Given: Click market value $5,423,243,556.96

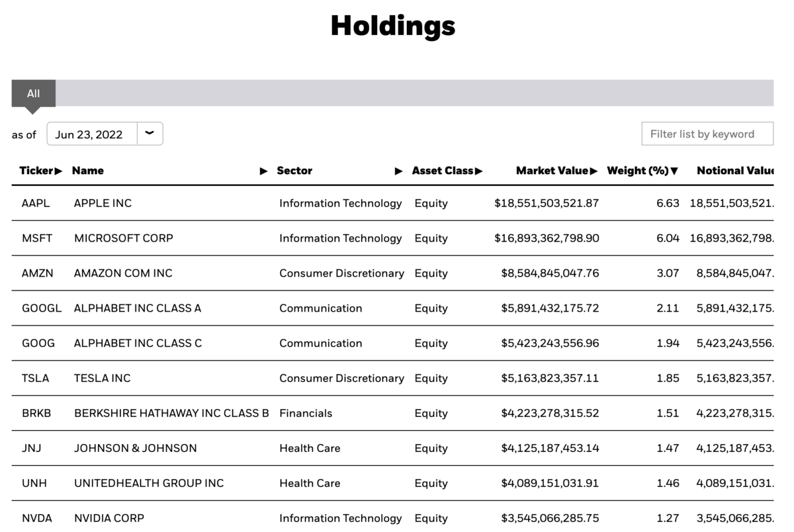Looking at the screenshot, I should (551, 343).
